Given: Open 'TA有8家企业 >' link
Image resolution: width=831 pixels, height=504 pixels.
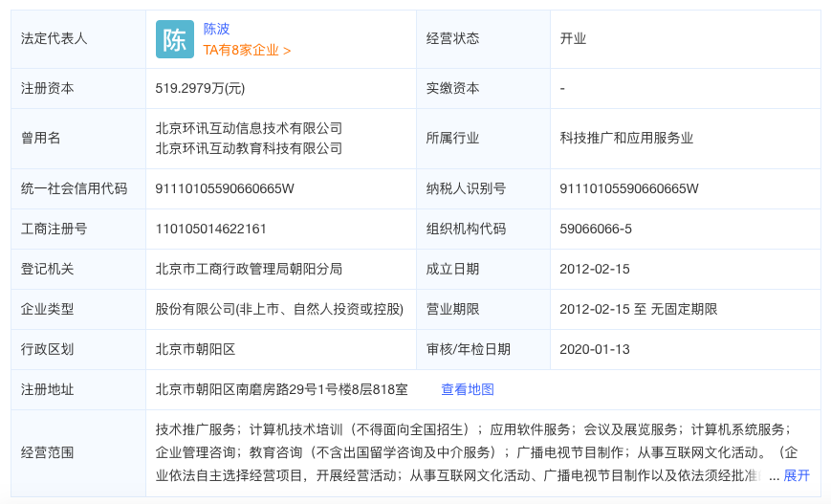Looking at the screenshot, I should click(247, 51).
